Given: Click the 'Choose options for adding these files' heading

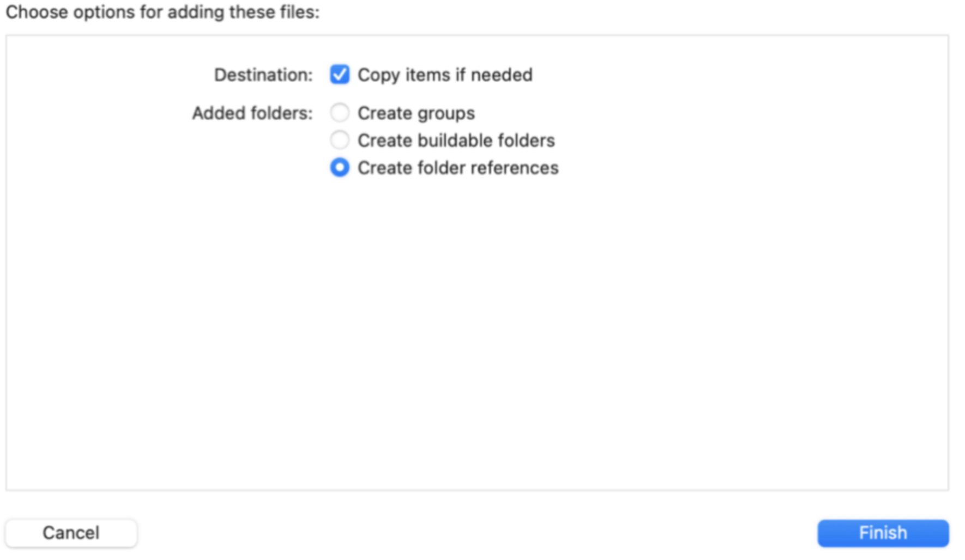Looking at the screenshot, I should (162, 12).
